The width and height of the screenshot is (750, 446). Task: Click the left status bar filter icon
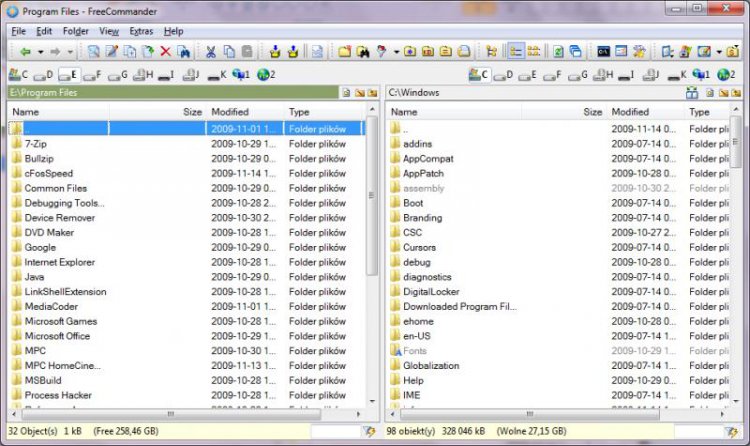coord(370,431)
